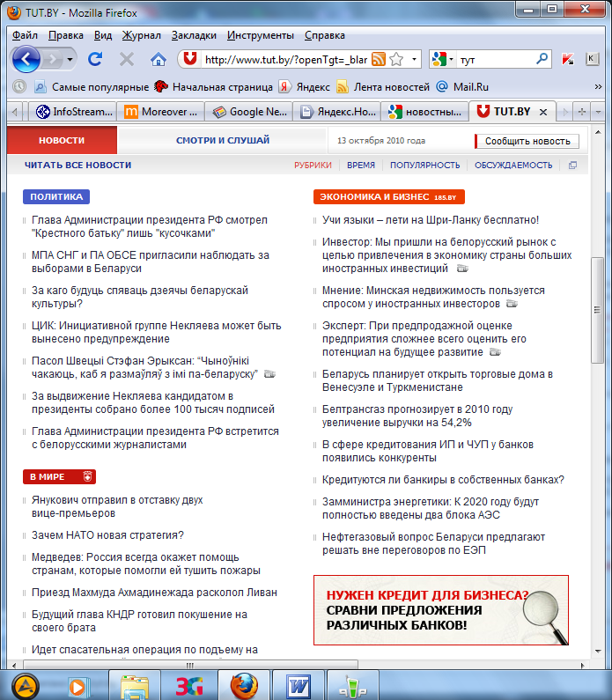Show more bookmarks with the chevron
612x700 pixels.
[x=598, y=86]
